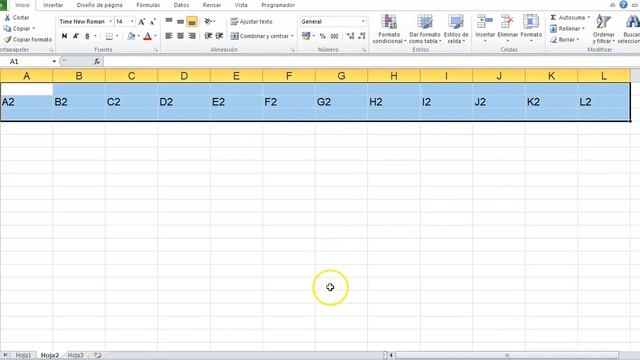Image resolution: width=640 pixels, height=360 pixels.
Task: Decrease decimal places icon
Action: pos(362,36)
